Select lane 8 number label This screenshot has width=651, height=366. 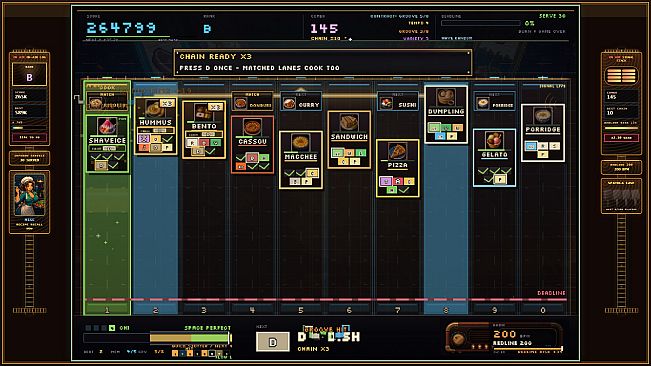446,310
